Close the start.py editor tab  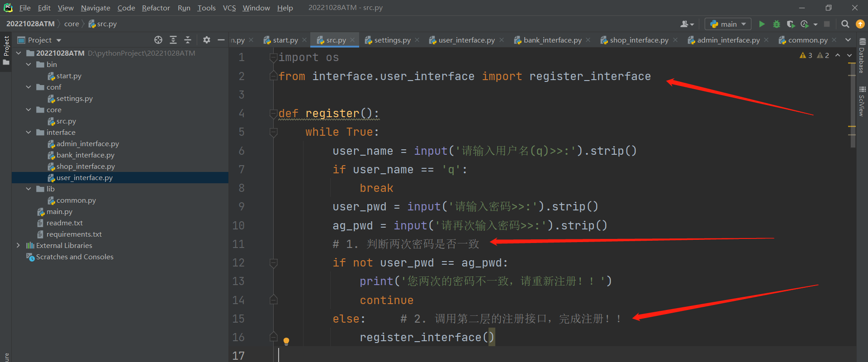[304, 40]
